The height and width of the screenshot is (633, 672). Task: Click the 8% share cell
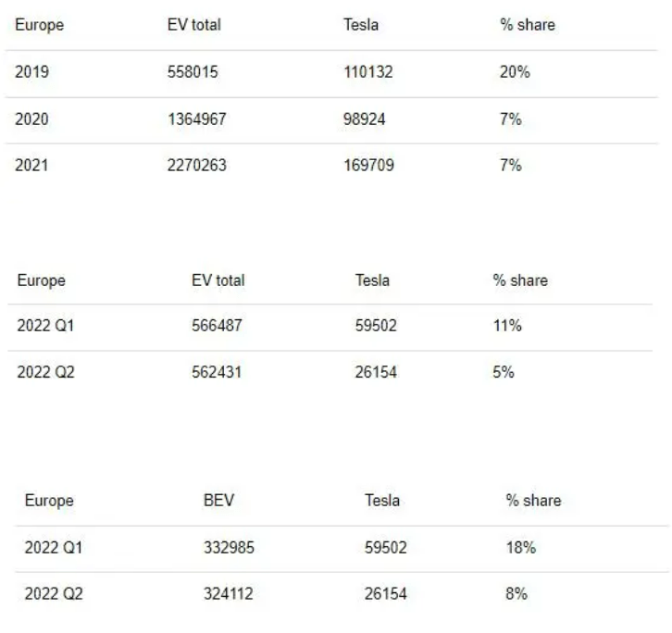click(x=516, y=593)
